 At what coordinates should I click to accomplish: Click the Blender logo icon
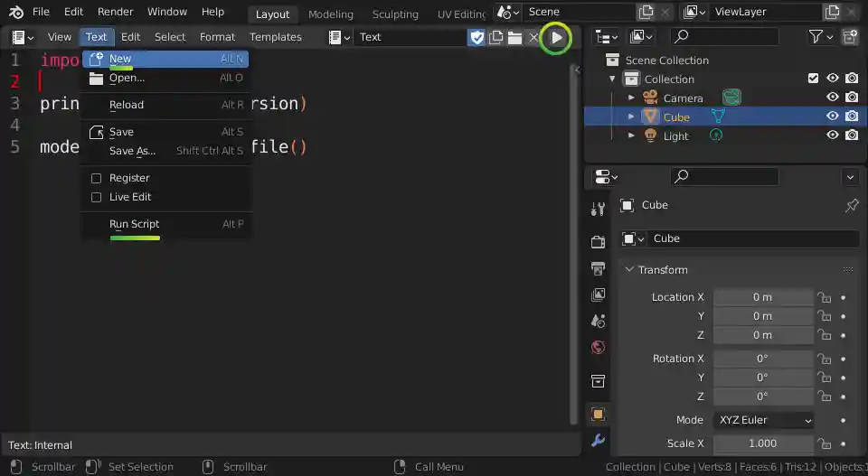tap(16, 12)
